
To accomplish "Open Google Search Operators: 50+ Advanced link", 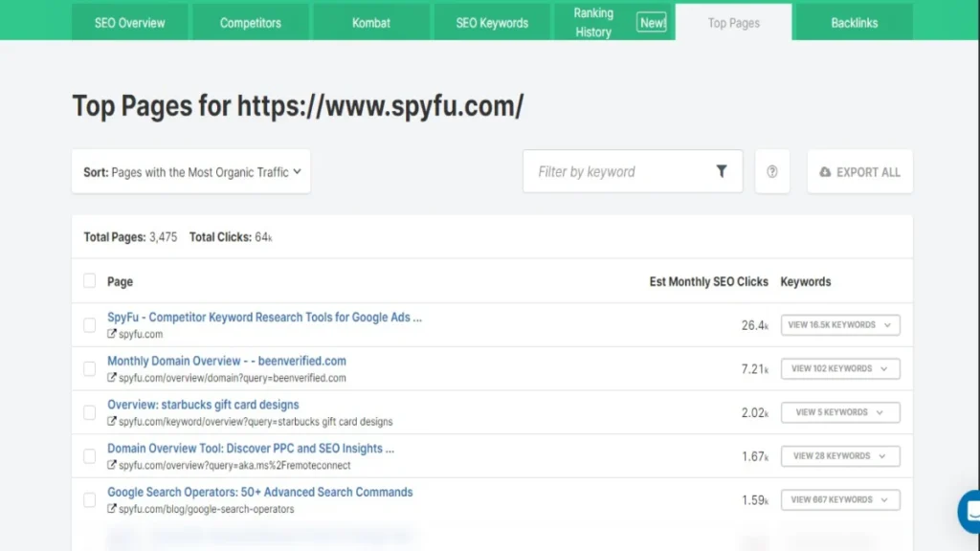I will pos(260,492).
